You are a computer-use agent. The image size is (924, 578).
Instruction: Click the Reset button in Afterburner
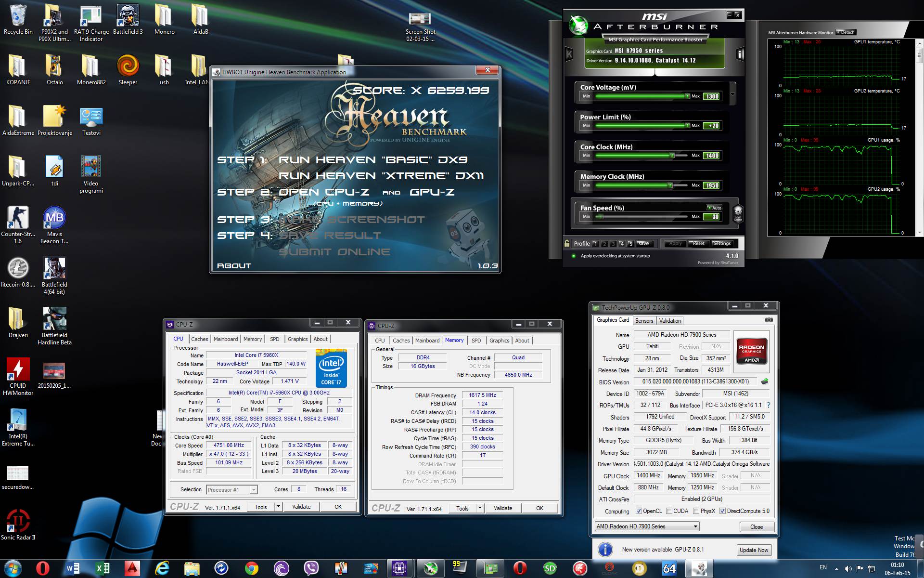point(698,244)
